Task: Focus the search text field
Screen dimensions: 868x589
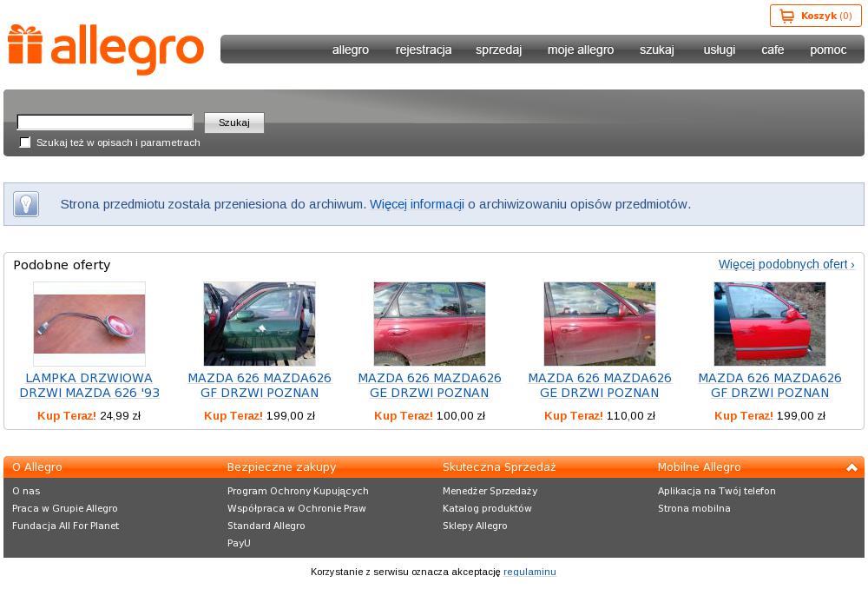Action: point(105,122)
